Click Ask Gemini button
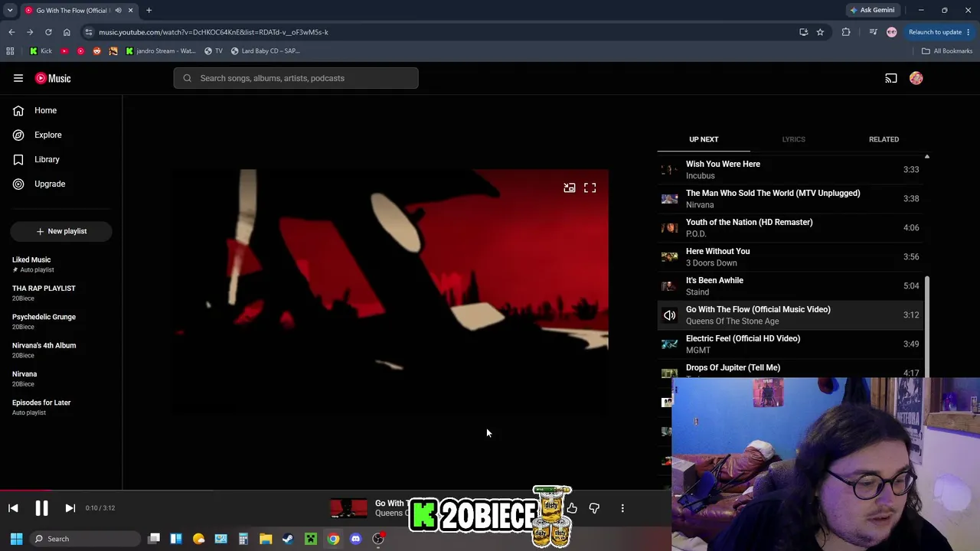Viewport: 980px width, 551px height. [x=872, y=10]
